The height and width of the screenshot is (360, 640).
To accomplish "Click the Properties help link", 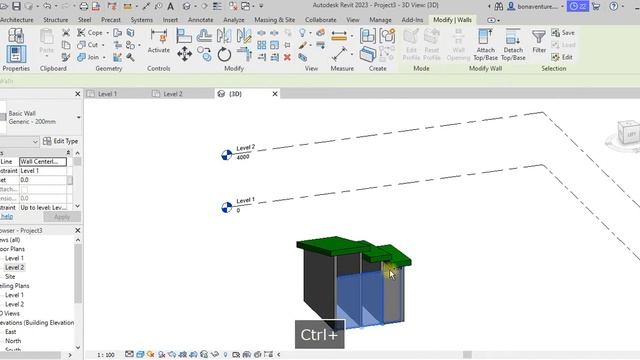I will pyautogui.click(x=7, y=217).
